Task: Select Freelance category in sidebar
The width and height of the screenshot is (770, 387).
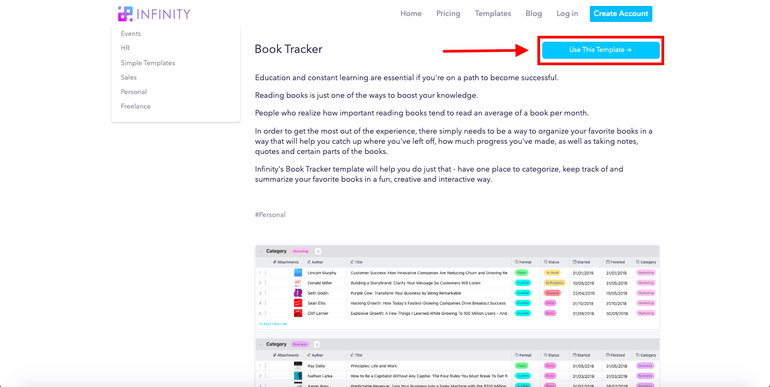Action: click(136, 106)
